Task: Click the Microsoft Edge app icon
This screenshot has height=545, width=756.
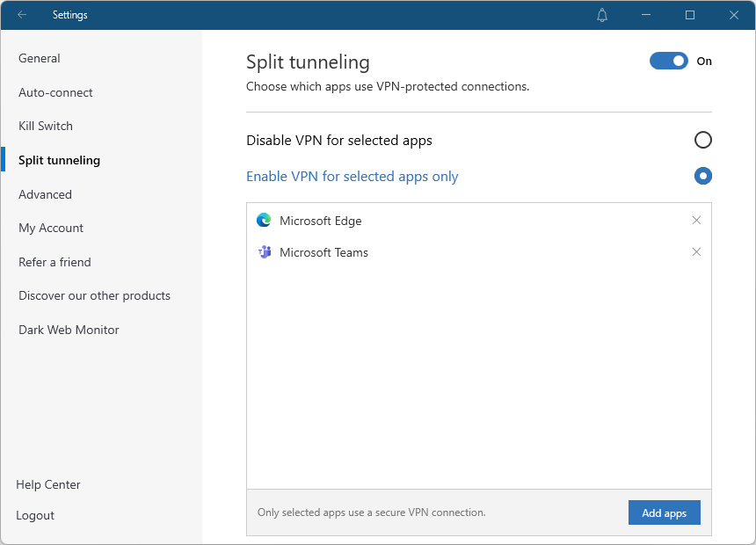Action: pyautogui.click(x=264, y=221)
